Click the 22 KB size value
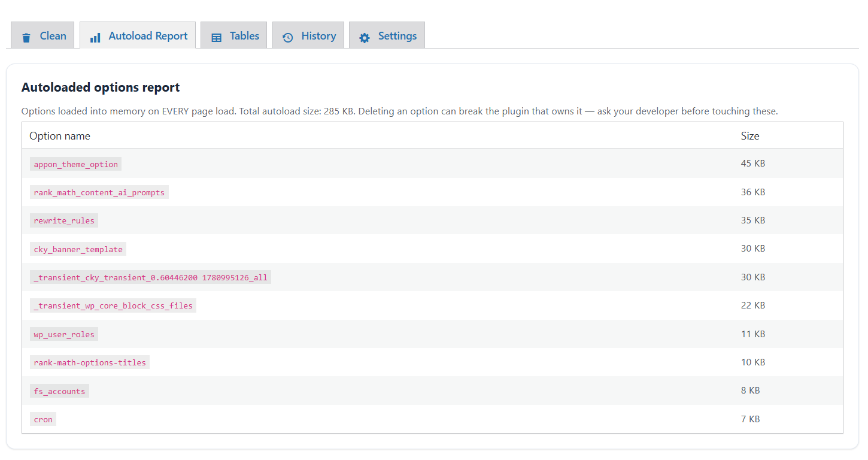This screenshot has width=868, height=460. 753,305
